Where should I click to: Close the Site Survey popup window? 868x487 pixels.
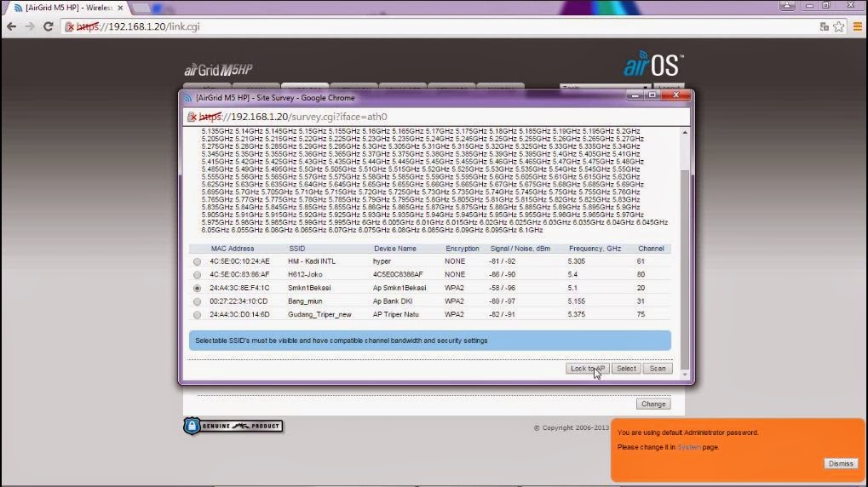(675, 95)
